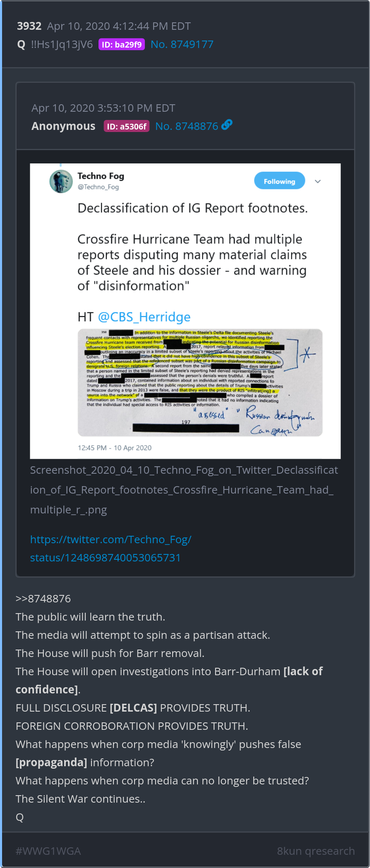Click the post number 3932
The image size is (370, 868).
(x=29, y=26)
